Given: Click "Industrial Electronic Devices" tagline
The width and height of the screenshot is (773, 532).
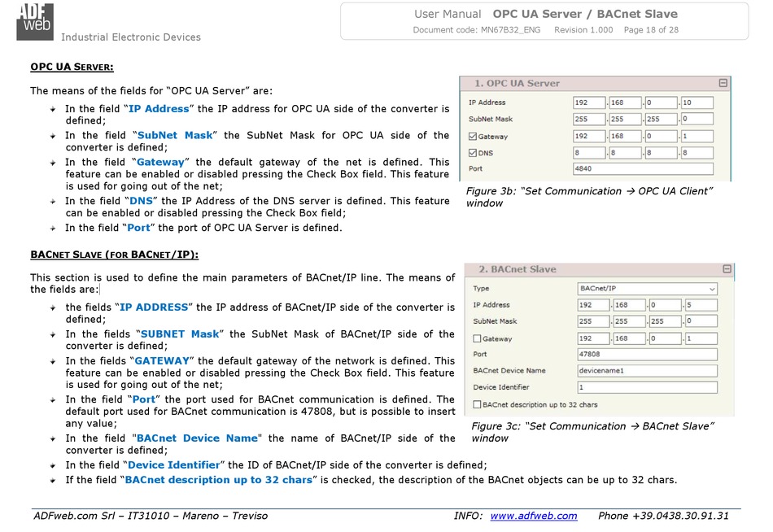Looking at the screenshot, I should tap(131, 37).
